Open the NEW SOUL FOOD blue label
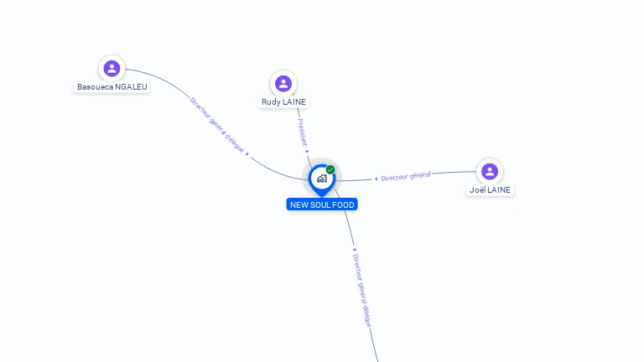644x362 pixels. click(322, 204)
